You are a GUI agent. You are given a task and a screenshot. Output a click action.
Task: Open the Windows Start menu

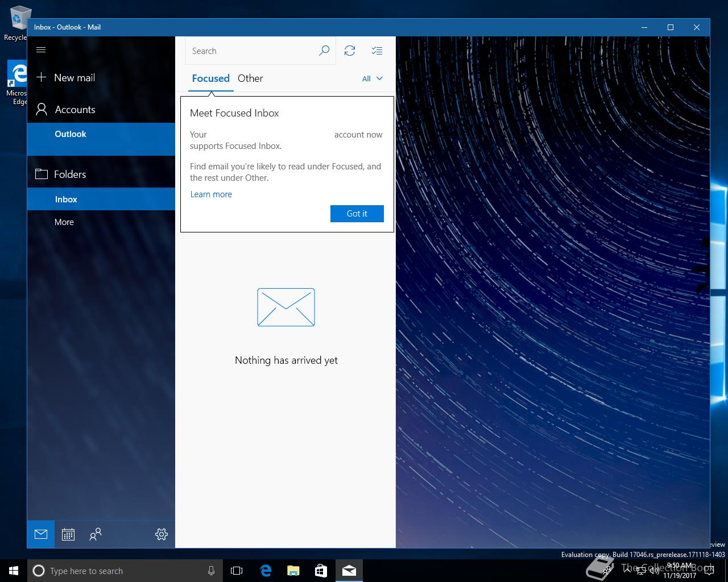(x=14, y=571)
